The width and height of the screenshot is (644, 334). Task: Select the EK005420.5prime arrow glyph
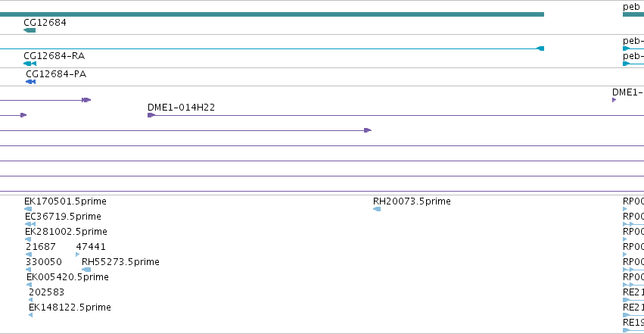coord(30,285)
